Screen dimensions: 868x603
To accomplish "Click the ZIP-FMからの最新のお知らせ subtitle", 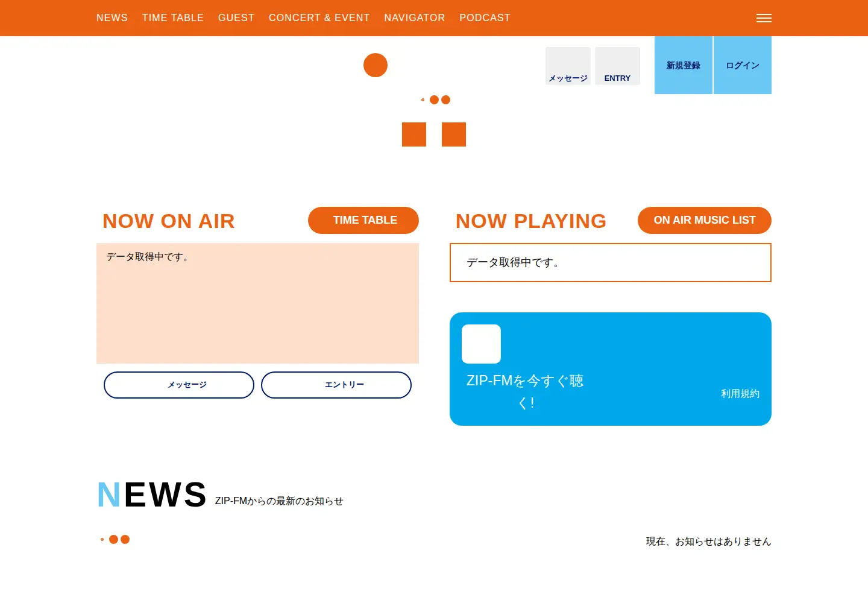I will [x=279, y=501].
